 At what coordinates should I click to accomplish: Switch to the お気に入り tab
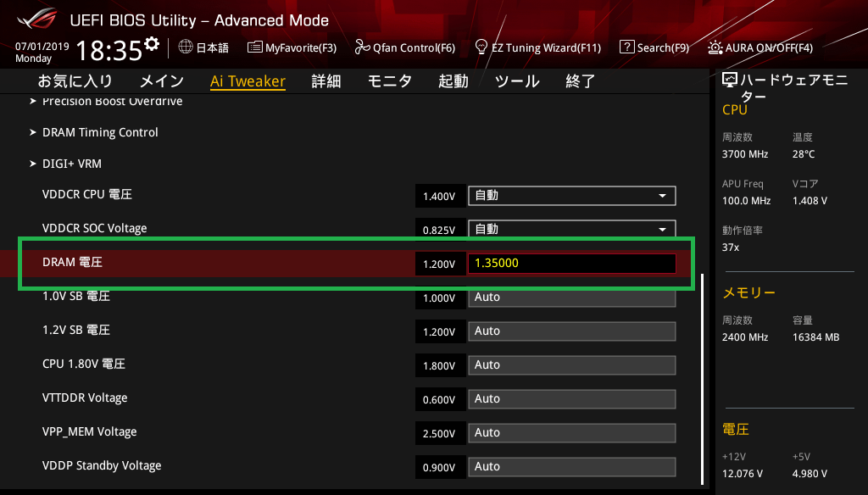tap(75, 81)
